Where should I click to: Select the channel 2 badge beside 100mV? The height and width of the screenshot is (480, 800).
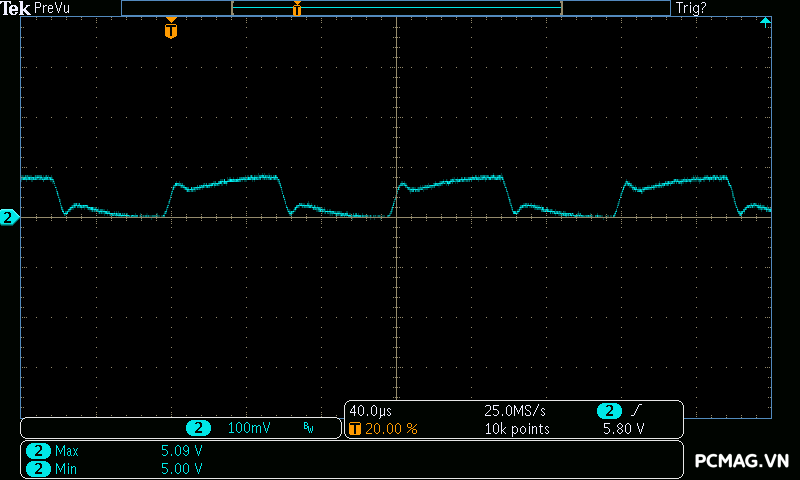coord(198,428)
